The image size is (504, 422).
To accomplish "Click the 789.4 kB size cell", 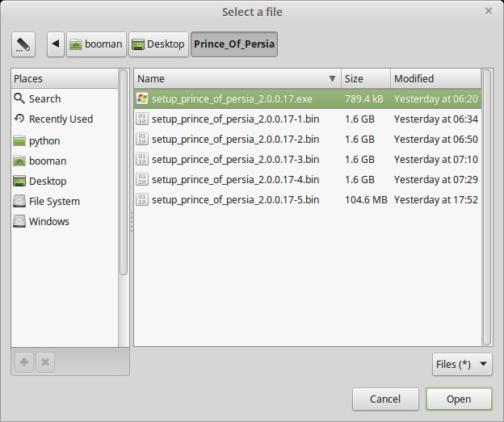I will pyautogui.click(x=363, y=99).
